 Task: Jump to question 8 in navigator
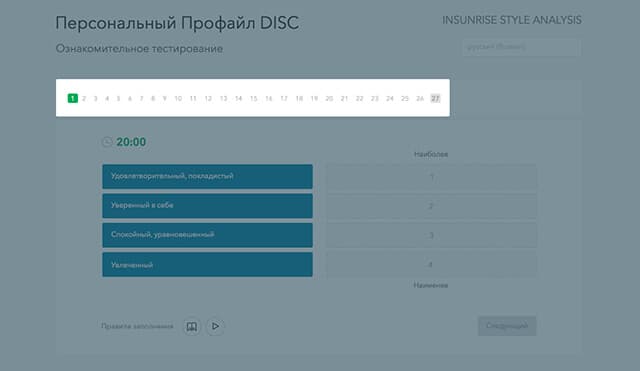(153, 98)
